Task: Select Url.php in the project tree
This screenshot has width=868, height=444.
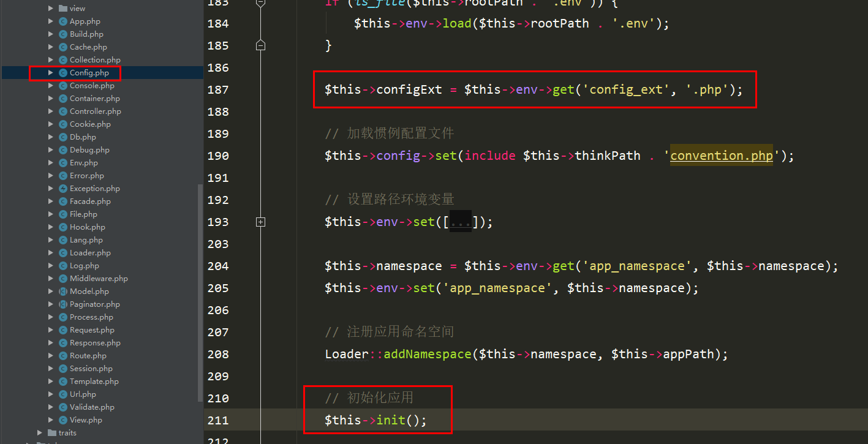Action: (x=83, y=394)
